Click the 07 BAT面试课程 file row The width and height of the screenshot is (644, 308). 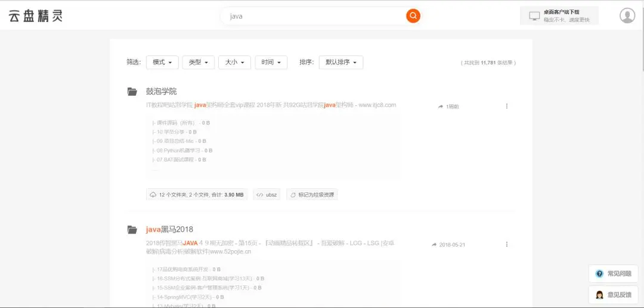tap(179, 160)
